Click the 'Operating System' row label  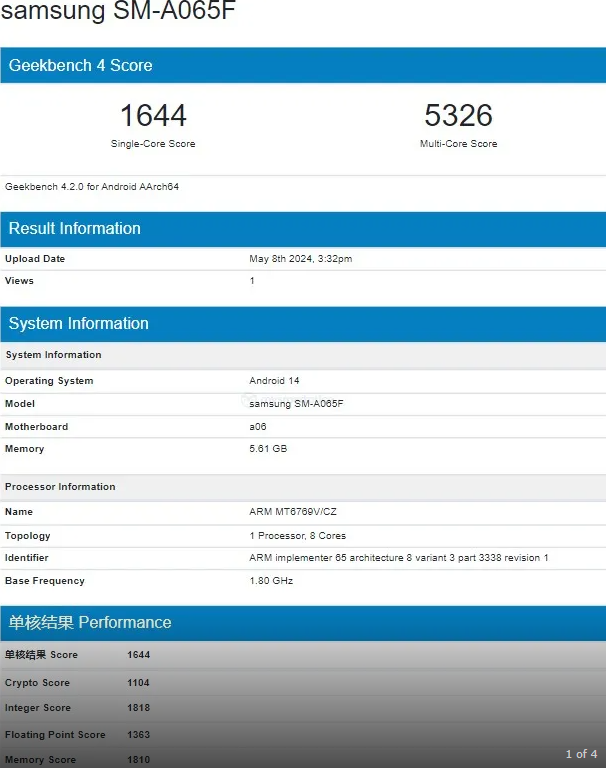[x=49, y=381]
